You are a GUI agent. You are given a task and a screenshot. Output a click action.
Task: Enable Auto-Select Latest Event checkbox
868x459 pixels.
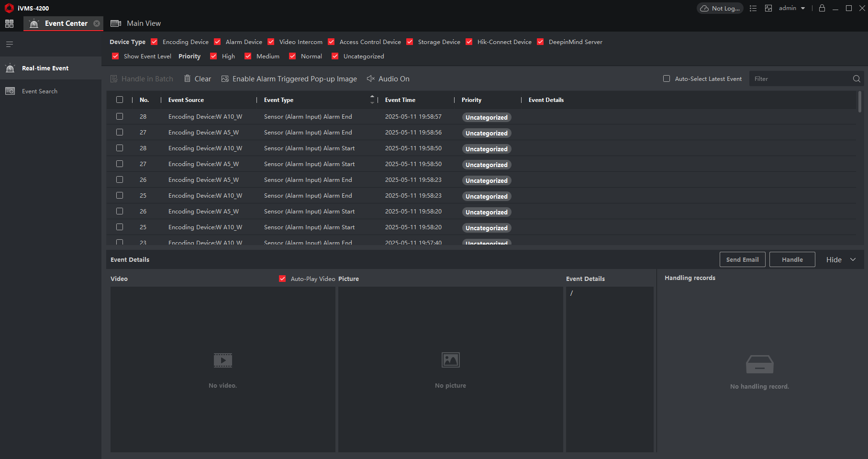coord(666,79)
